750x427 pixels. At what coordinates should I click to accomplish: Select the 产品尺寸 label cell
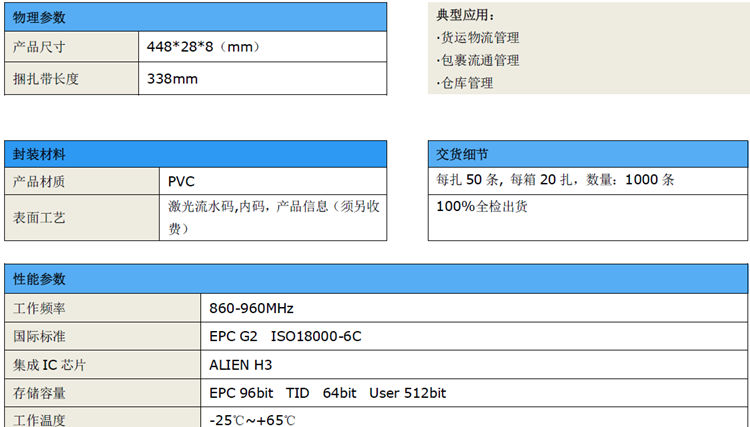tap(40, 47)
